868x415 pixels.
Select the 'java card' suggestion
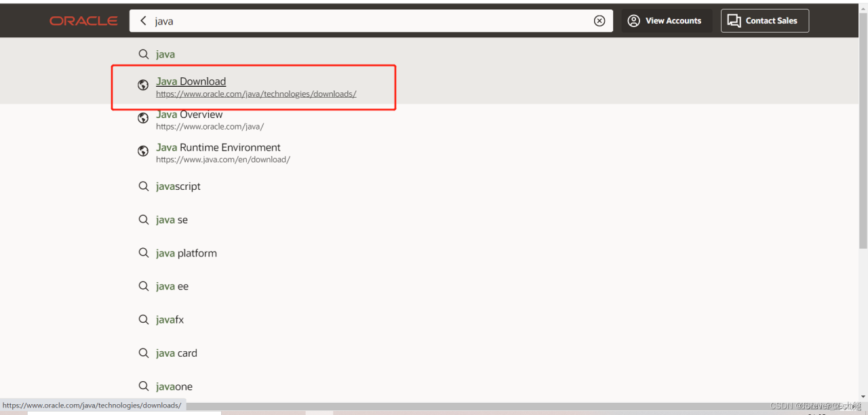pyautogui.click(x=176, y=353)
